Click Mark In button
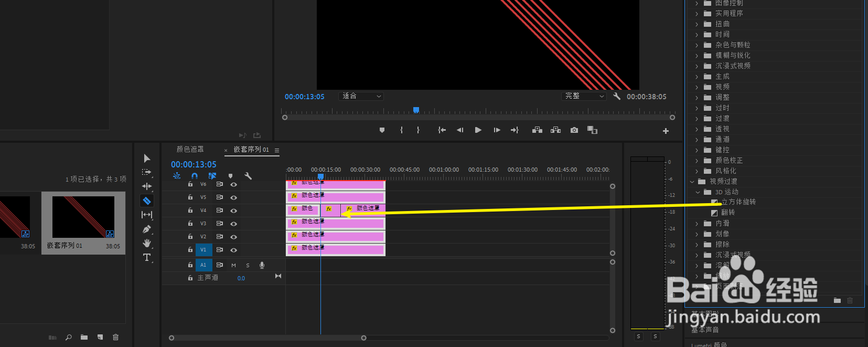This screenshot has height=347, width=868. pyautogui.click(x=401, y=130)
